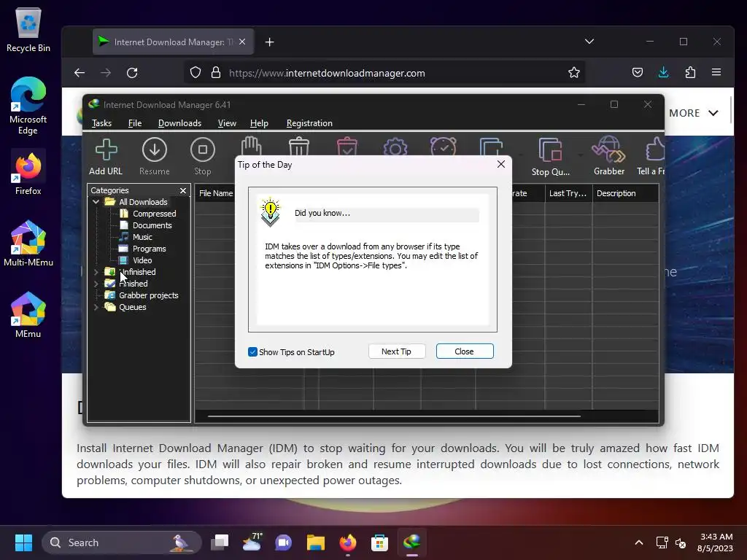Select the Programs category
The height and width of the screenshot is (560, 747).
point(149,249)
